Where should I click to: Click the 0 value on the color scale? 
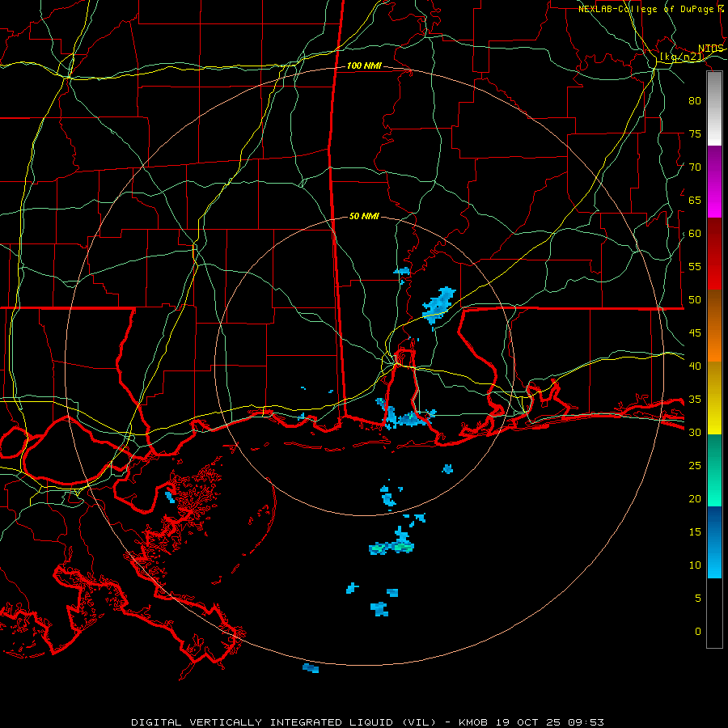click(x=698, y=632)
